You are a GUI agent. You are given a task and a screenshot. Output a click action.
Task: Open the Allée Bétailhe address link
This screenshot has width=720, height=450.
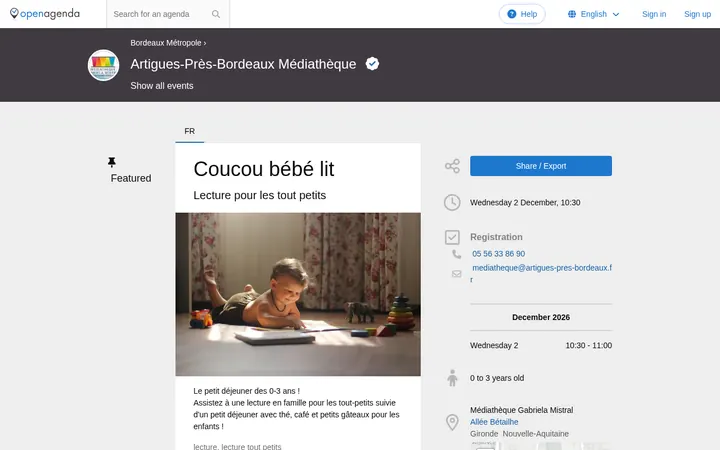point(494,422)
